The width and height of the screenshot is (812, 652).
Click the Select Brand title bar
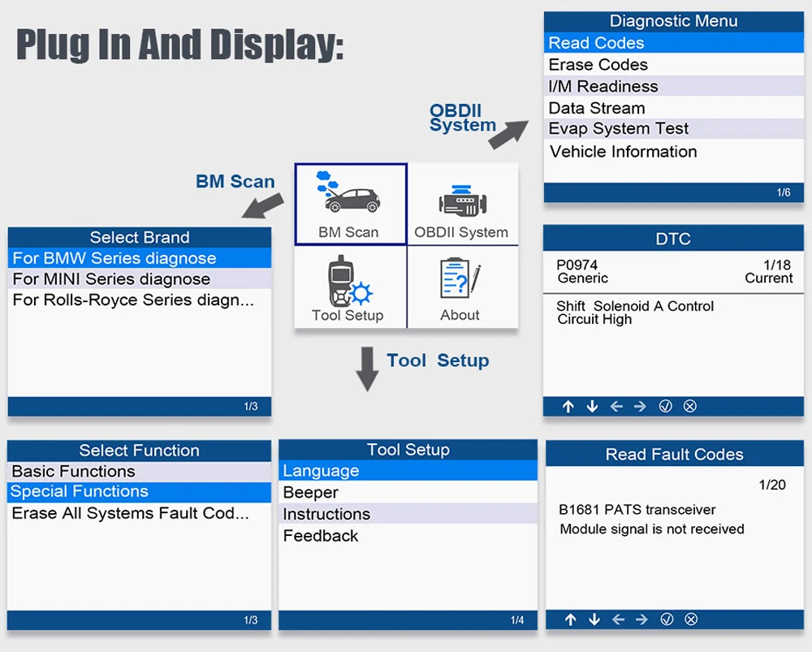140,237
